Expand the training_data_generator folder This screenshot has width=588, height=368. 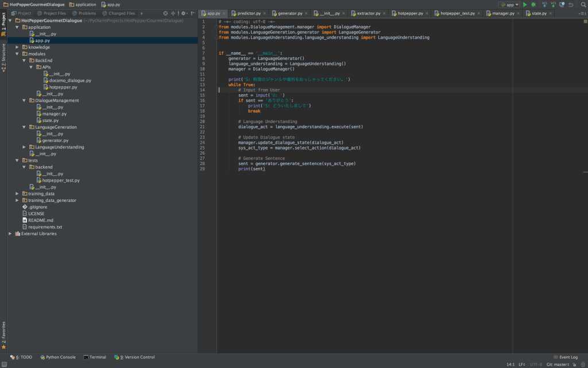(x=17, y=201)
